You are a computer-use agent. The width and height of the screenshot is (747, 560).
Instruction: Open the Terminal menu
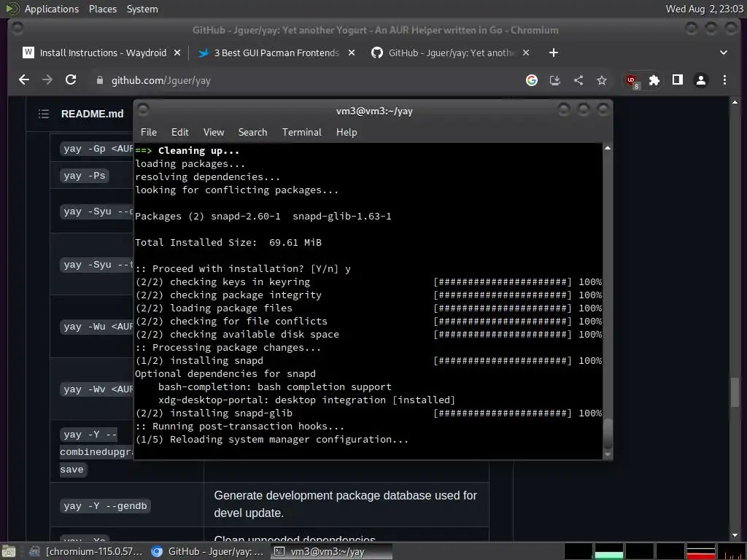301,133
